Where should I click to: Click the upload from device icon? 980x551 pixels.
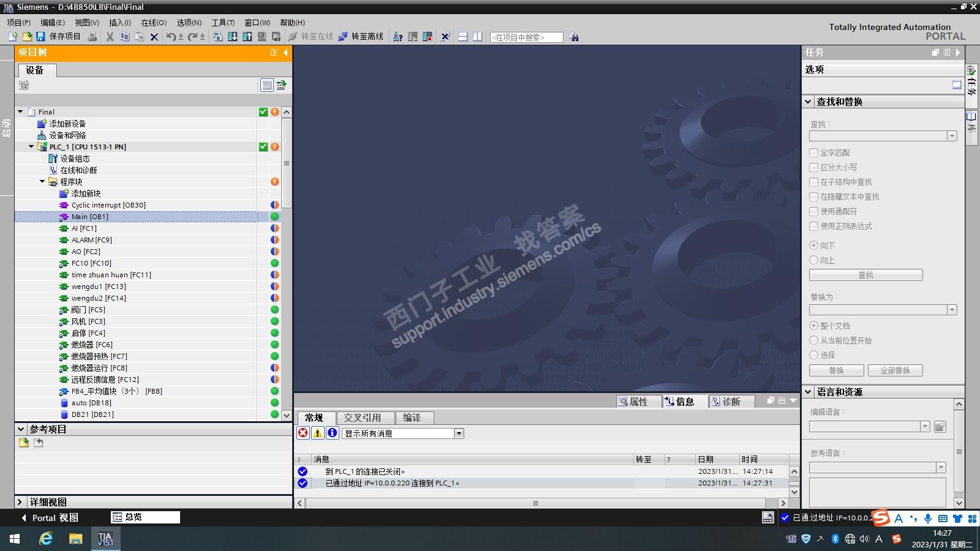pos(247,37)
